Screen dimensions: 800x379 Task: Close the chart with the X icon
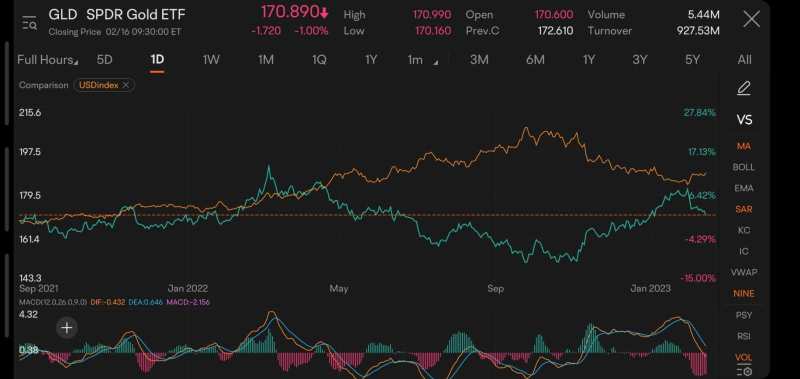[x=752, y=20]
